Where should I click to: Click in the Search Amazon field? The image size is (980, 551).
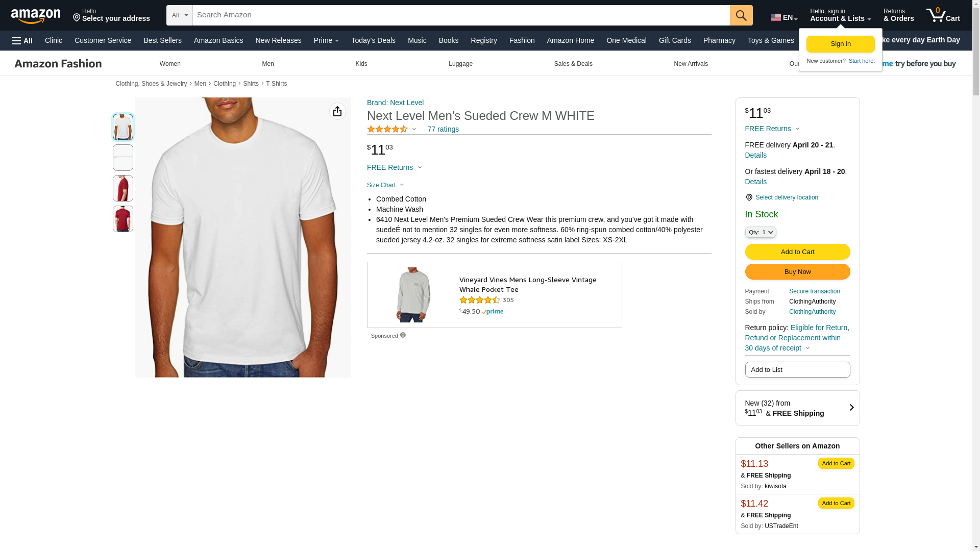(x=459, y=15)
